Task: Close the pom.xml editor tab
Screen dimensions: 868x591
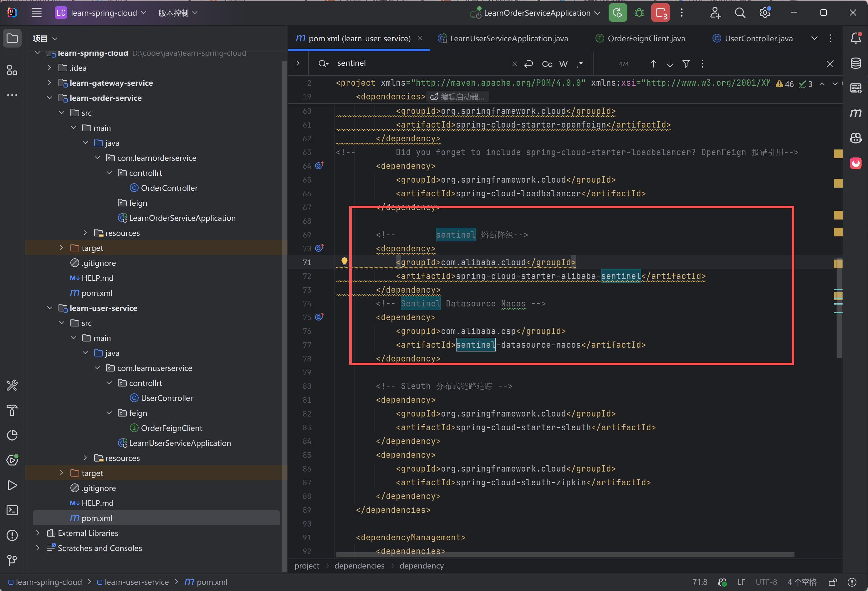Action: click(x=420, y=38)
